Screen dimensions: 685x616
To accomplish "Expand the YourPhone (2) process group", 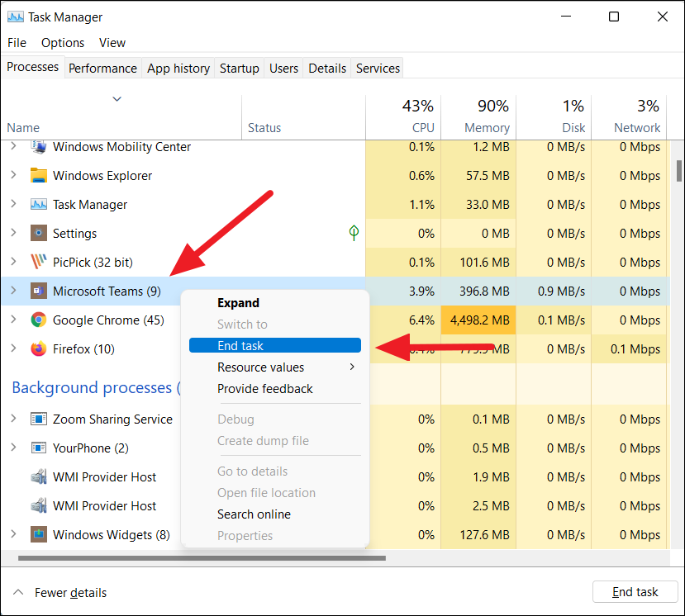I will (13, 448).
